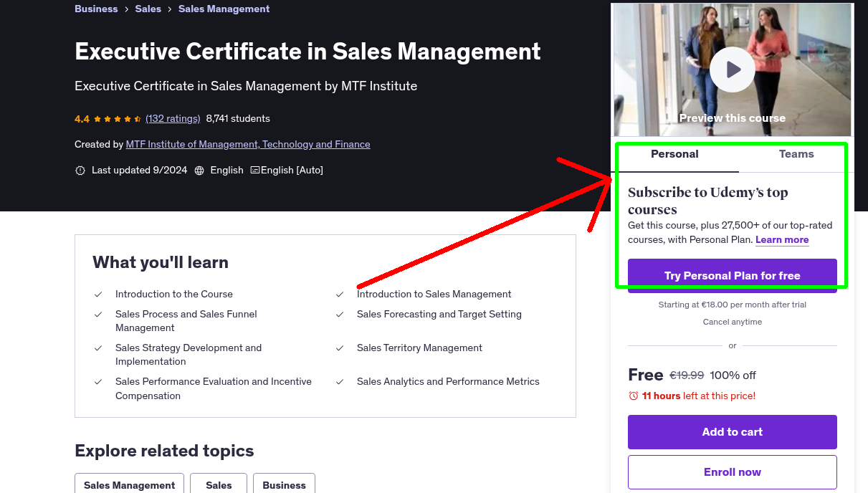Open the Sales breadcrumb link
This screenshot has height=493, width=868.
click(147, 9)
